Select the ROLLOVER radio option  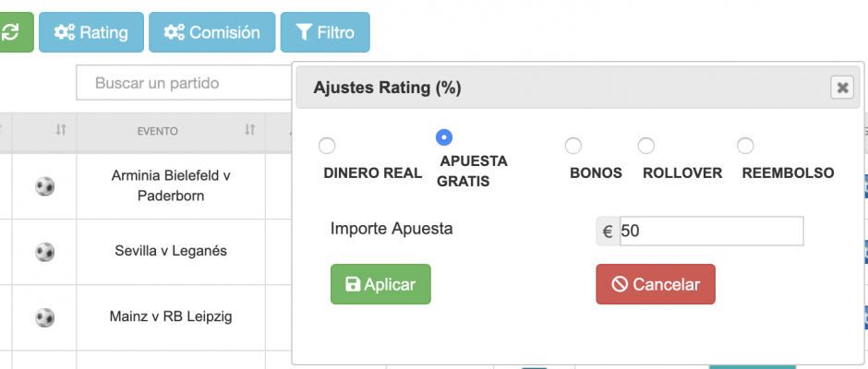tap(646, 146)
